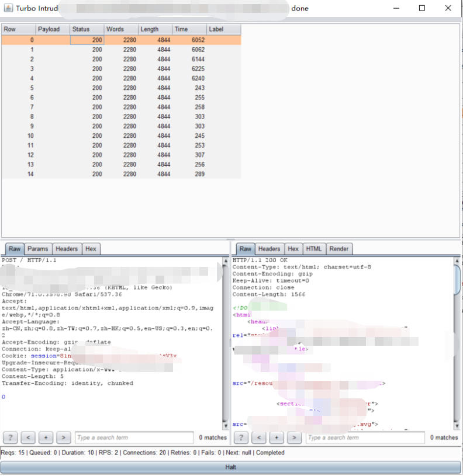The image size is (463, 476).
Task: Click the request pane '+' search options button
Action: pyautogui.click(x=46, y=437)
